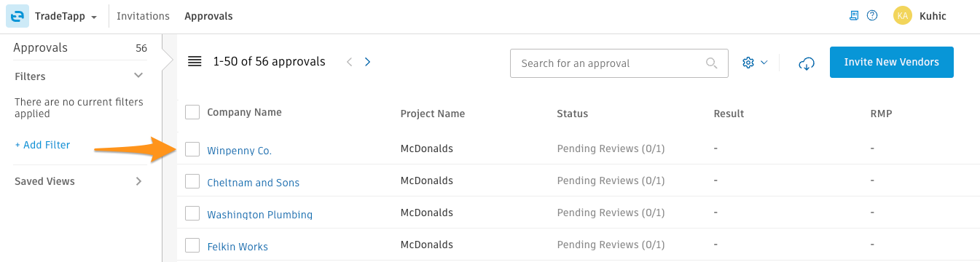Expand the Saved Views section
Image resolution: width=980 pixels, height=262 pixels.
pyautogui.click(x=139, y=181)
